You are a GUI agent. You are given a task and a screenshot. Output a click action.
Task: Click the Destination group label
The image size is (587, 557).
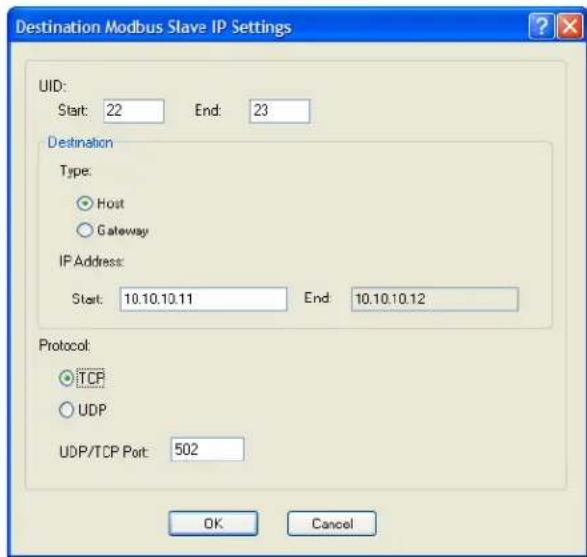tap(80, 143)
